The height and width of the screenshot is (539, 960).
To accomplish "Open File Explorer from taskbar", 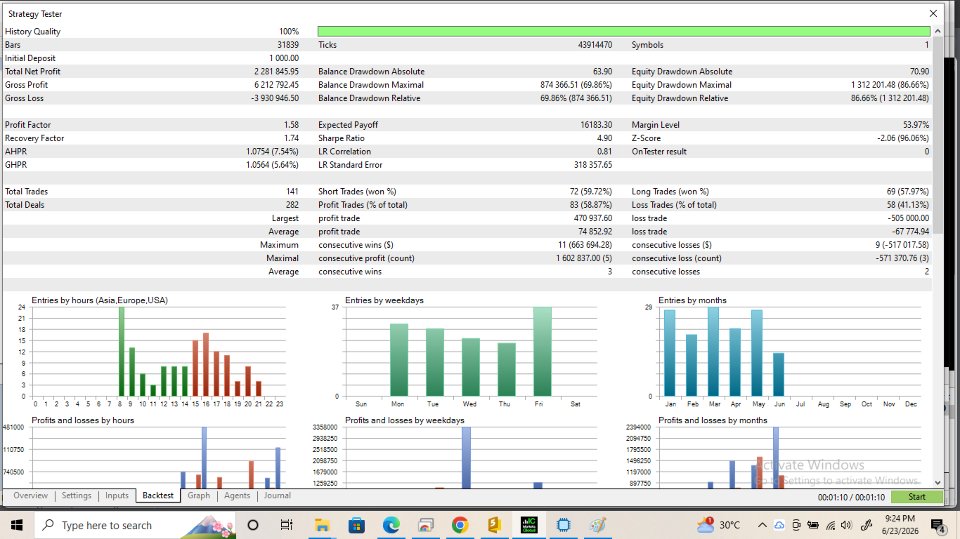I will point(322,525).
